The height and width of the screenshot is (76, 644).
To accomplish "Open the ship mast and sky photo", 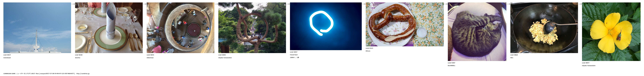I will tap(37, 28).
